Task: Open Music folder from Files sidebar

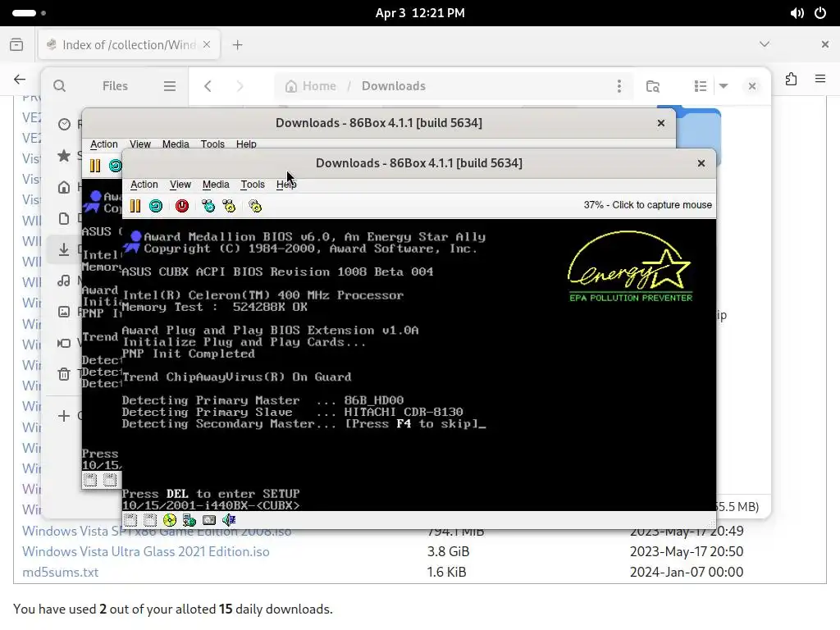Action: pos(64,281)
